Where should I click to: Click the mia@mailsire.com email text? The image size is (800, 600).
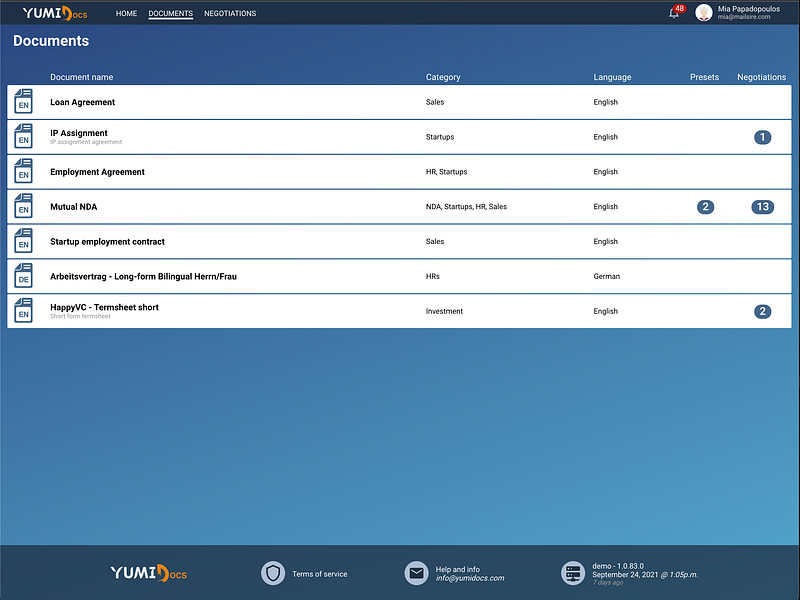[x=744, y=17]
